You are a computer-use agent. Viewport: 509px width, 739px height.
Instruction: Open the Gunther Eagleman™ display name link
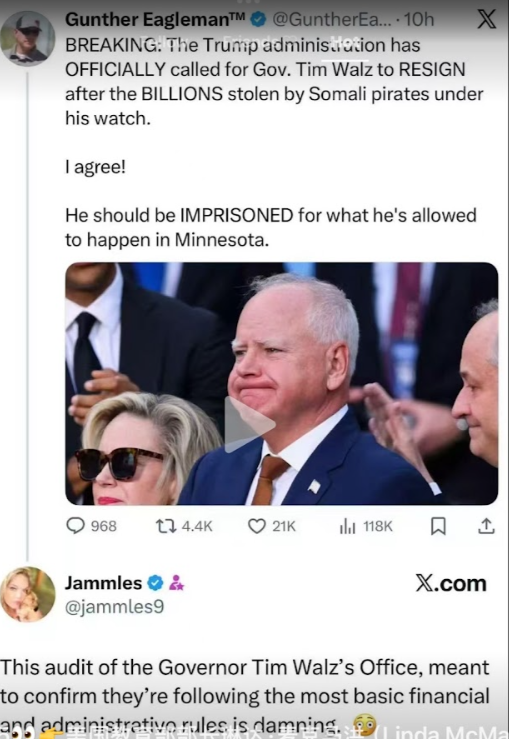coord(155,19)
